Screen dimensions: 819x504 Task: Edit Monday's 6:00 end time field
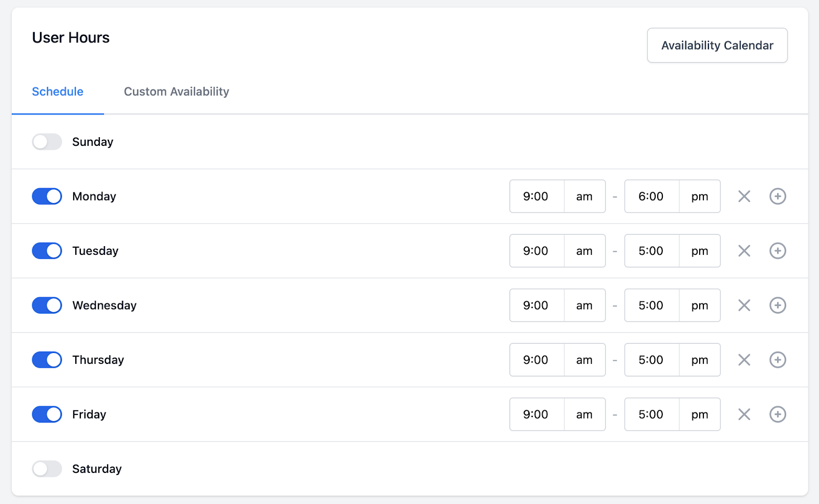pos(651,196)
